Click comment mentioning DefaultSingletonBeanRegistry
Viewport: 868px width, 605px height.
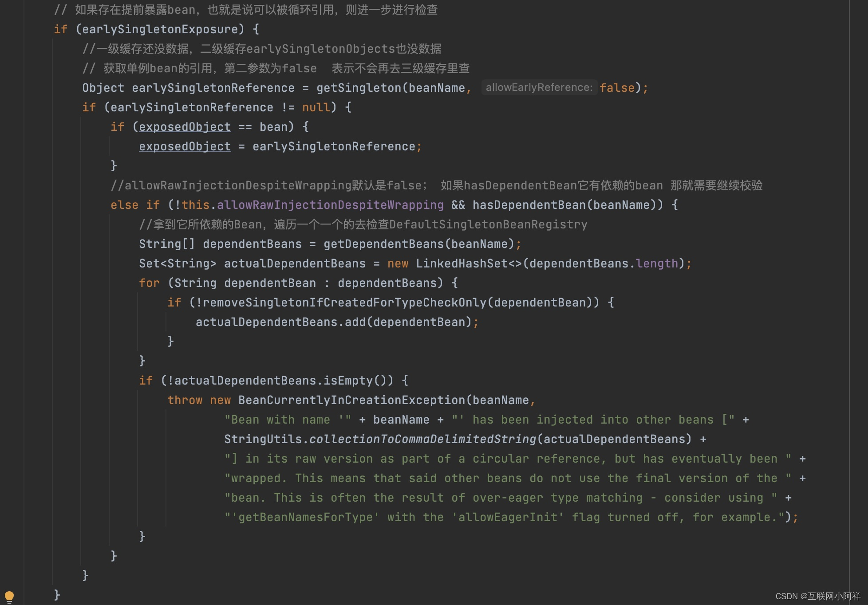(363, 224)
